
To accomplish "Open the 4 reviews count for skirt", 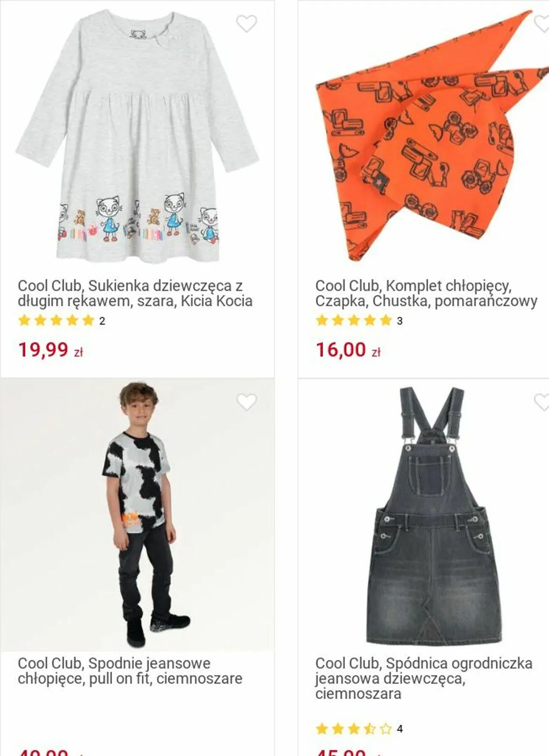I will [x=400, y=729].
